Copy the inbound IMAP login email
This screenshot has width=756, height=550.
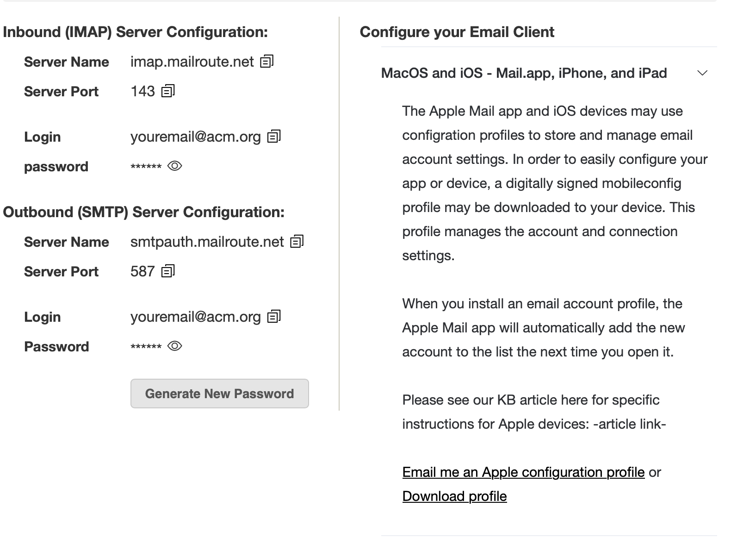pyautogui.click(x=274, y=137)
